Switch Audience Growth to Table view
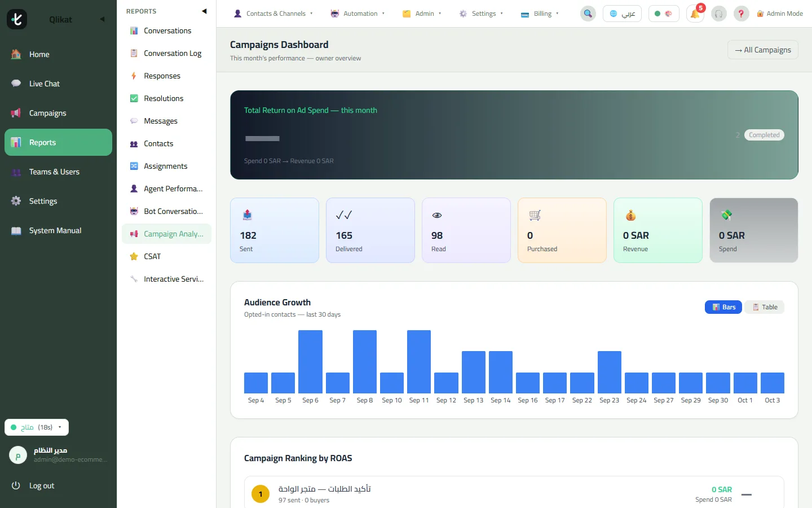 765,307
